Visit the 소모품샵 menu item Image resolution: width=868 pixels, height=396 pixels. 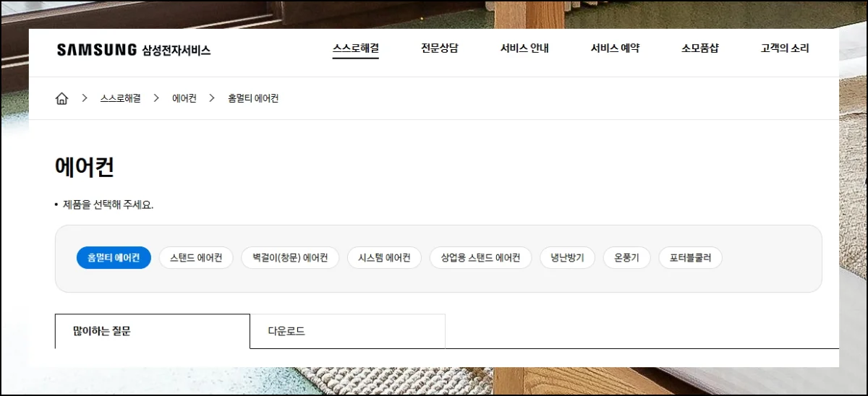click(700, 49)
